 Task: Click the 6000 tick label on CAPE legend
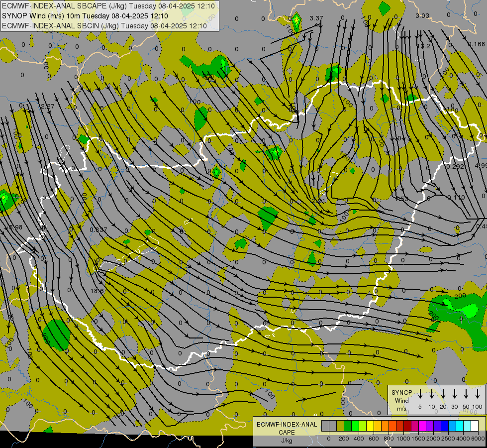tap(478, 439)
